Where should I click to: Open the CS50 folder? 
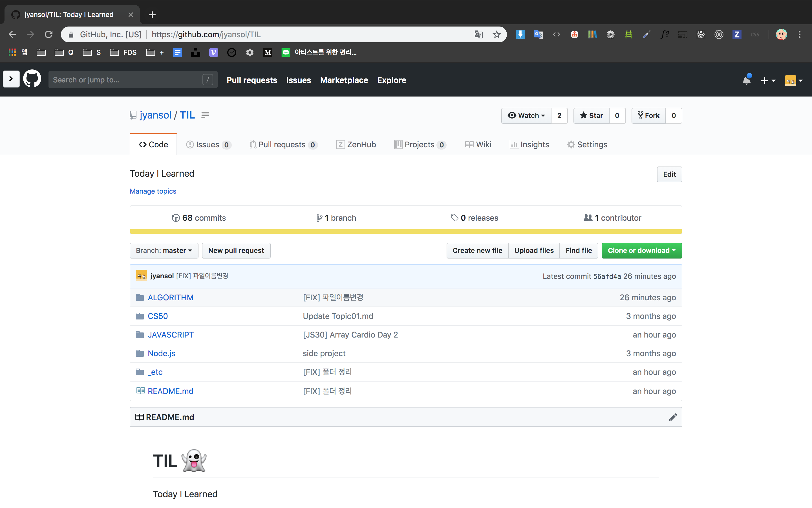click(x=158, y=316)
